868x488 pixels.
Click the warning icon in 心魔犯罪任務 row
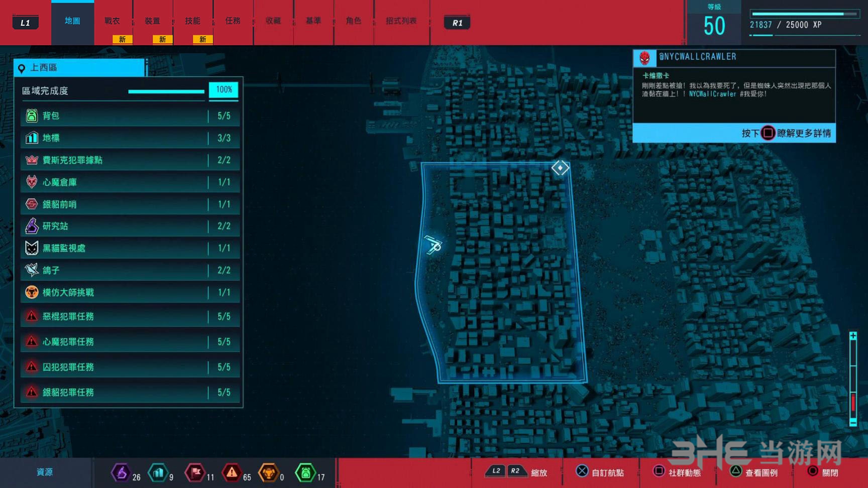coord(32,341)
